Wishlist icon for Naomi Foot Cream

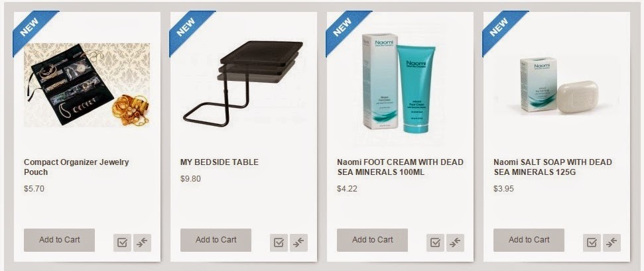click(435, 243)
